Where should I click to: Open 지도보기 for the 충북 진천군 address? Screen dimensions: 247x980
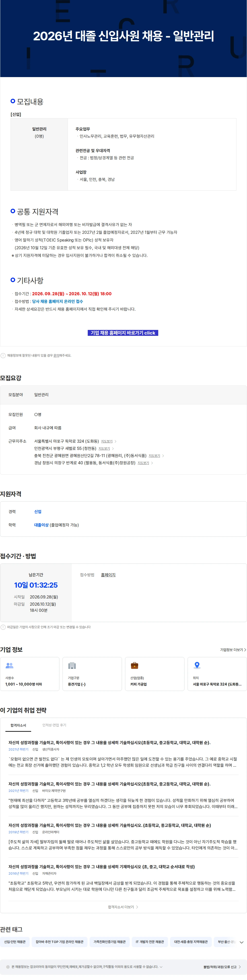click(154, 456)
